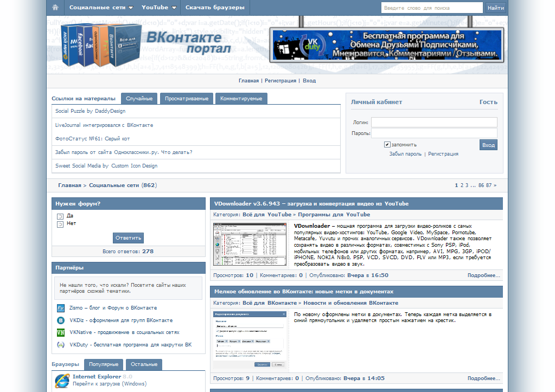Open the software boxes portal logo
Screen dimensions: 555x392
point(101,46)
